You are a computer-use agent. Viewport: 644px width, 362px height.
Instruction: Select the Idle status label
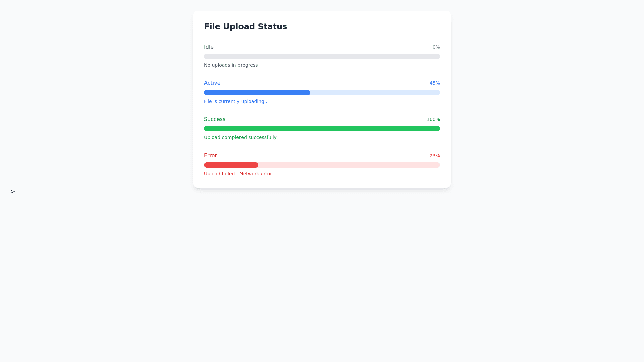[x=209, y=47]
